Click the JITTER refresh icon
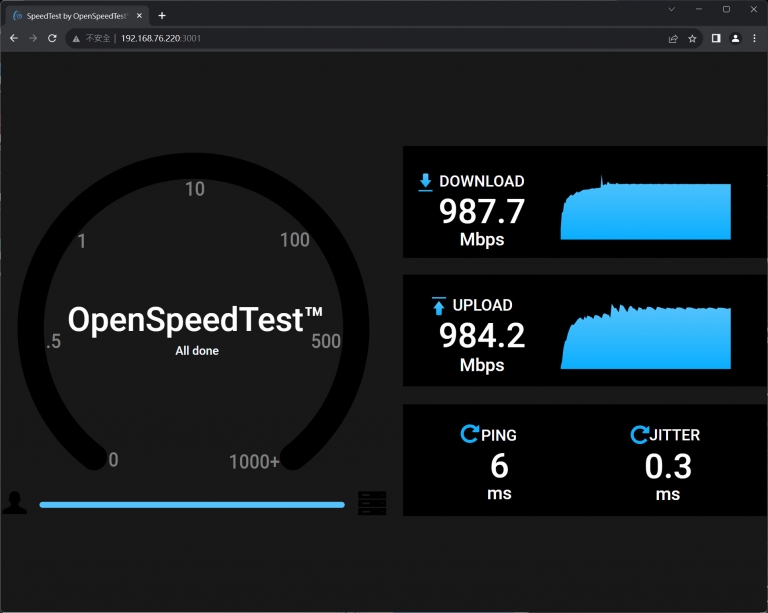 [639, 434]
